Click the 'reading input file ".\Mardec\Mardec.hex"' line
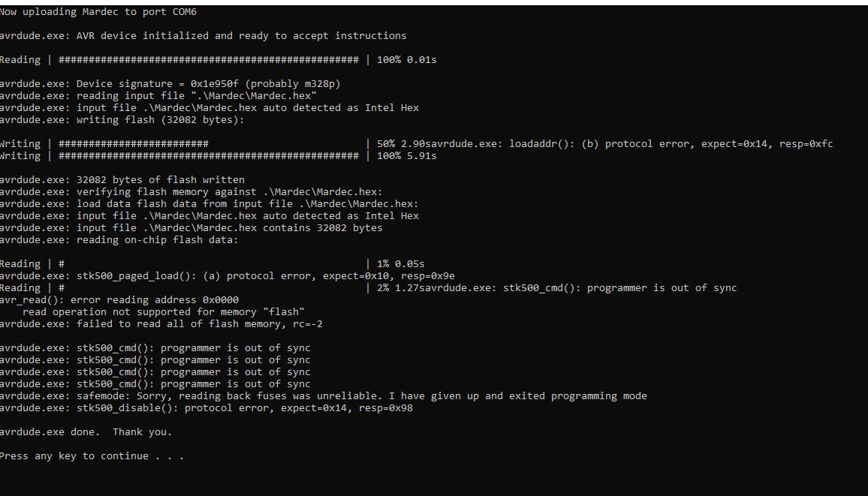 click(158, 95)
